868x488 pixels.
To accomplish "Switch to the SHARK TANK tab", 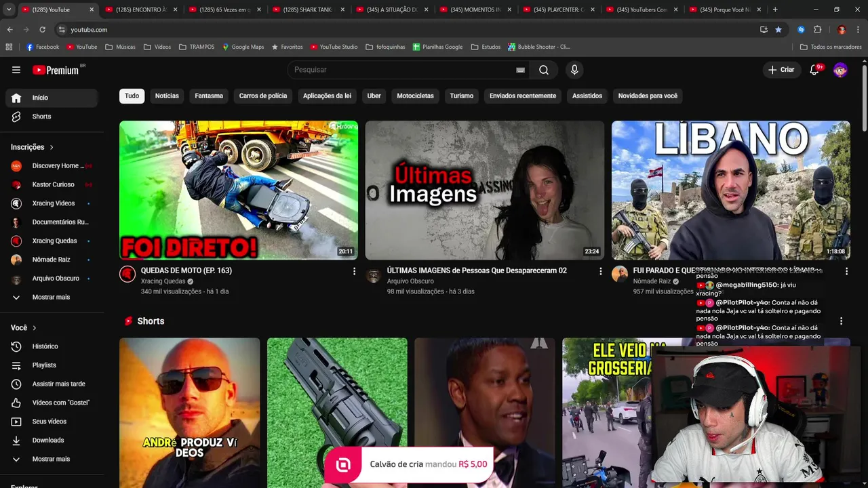I will (309, 9).
